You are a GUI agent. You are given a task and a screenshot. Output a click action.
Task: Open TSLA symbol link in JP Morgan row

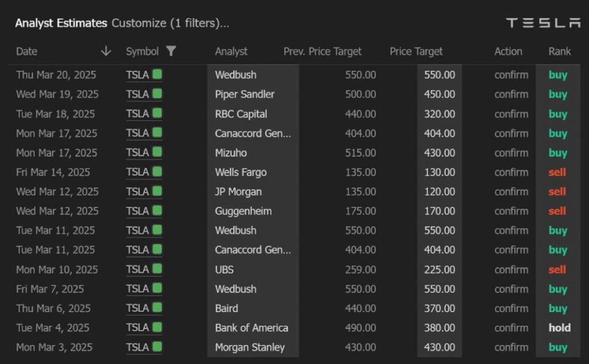pos(137,191)
